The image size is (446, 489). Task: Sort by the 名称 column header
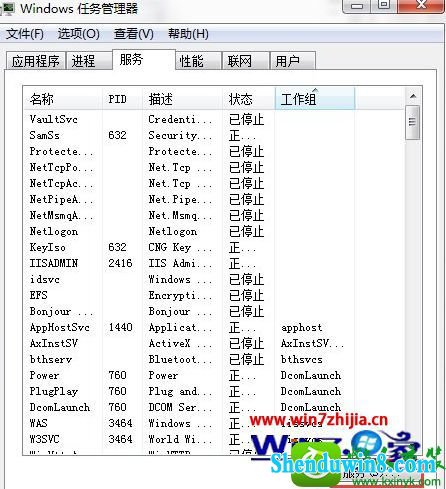coord(63,99)
